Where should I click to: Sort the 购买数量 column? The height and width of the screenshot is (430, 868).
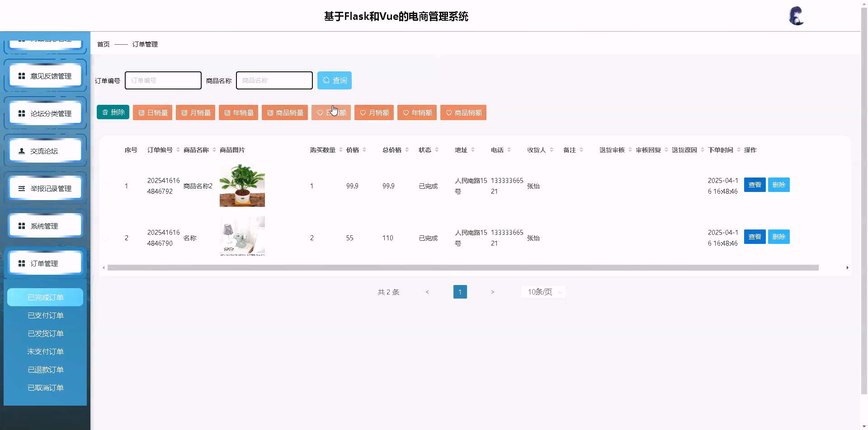pos(341,150)
